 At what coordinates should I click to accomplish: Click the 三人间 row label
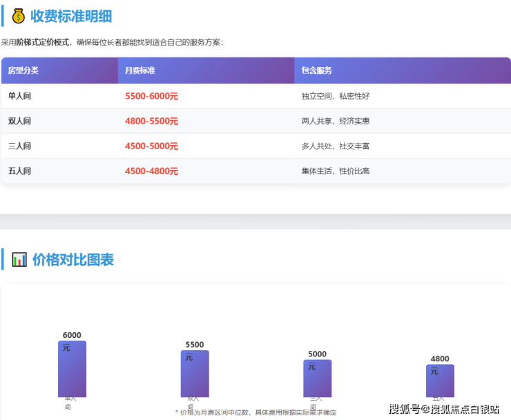(x=20, y=146)
